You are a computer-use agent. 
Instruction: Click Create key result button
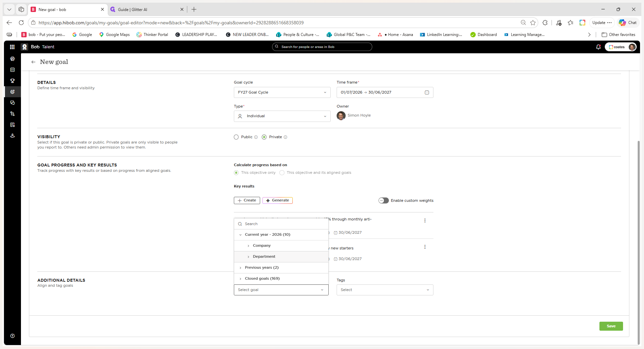point(247,200)
